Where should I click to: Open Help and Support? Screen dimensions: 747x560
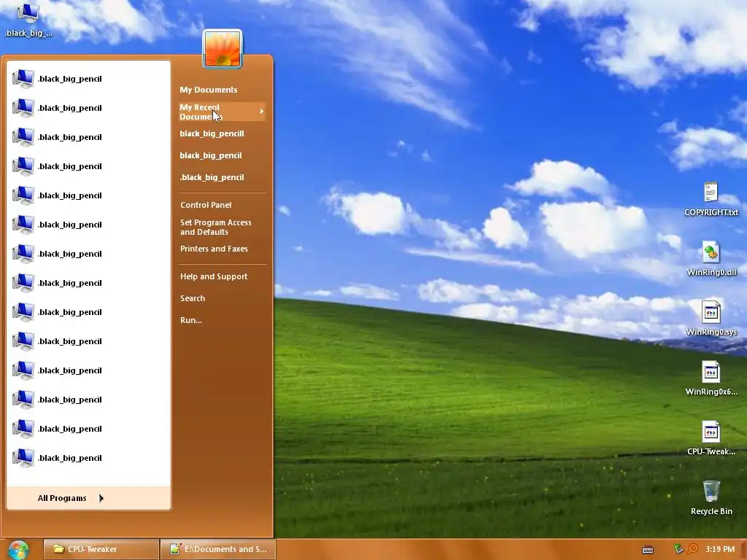pyautogui.click(x=214, y=276)
